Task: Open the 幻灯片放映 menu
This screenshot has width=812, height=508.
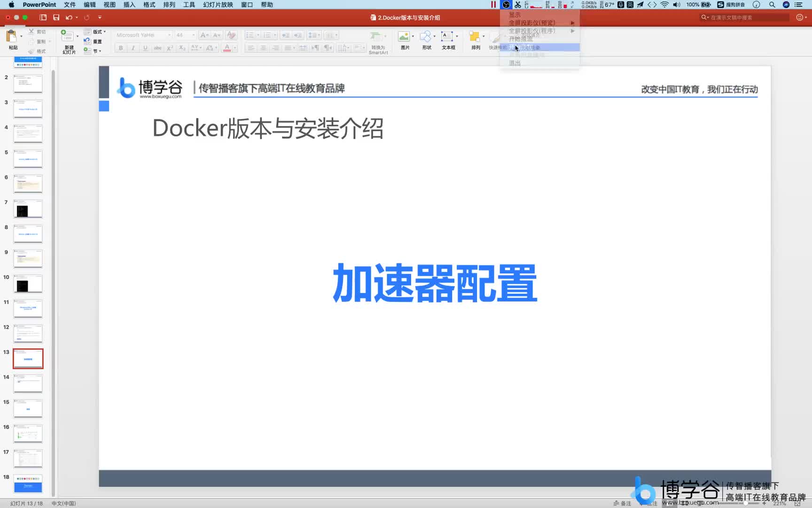Action: 218,5
